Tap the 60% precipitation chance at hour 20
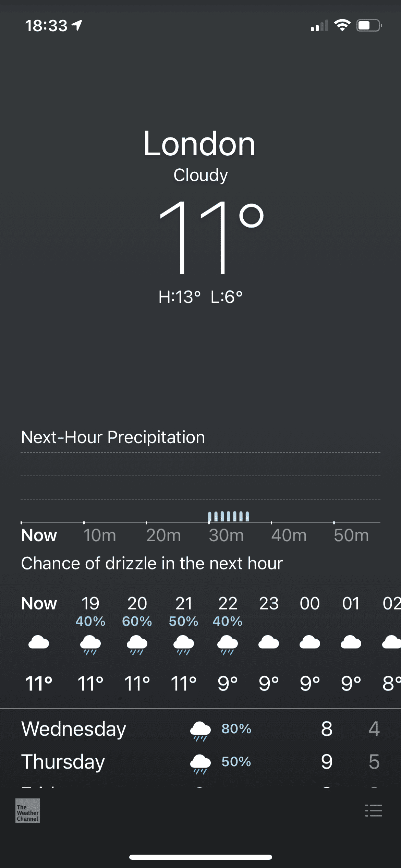 [137, 622]
